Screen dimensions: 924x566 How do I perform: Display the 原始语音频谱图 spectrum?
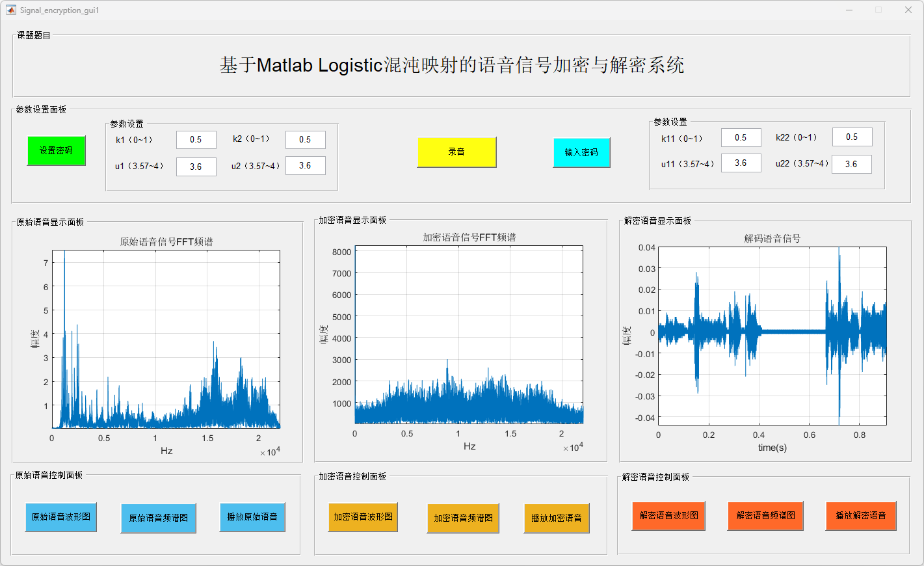(158, 519)
